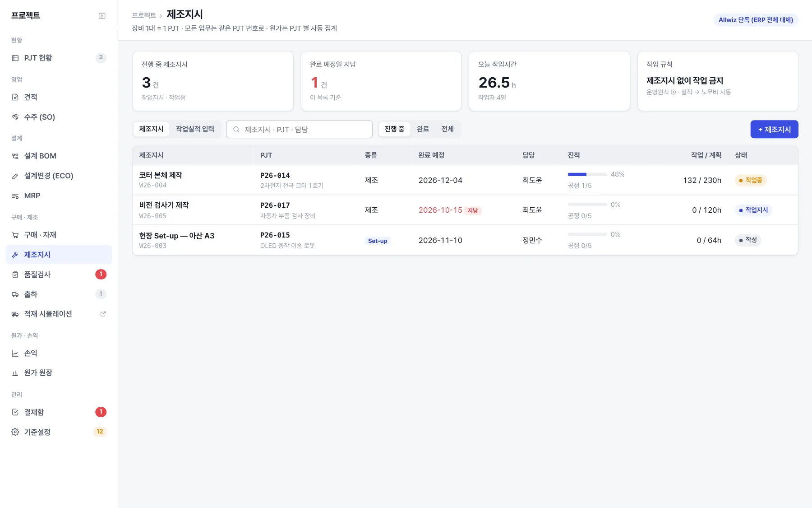The height and width of the screenshot is (508, 812).
Task: Click the 결재함 checkbox icon
Action: click(15, 412)
